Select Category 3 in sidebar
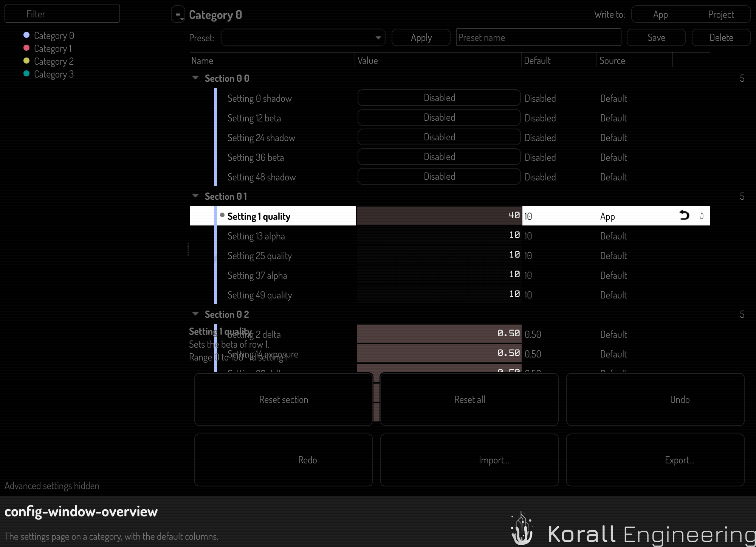This screenshot has height=547, width=756. click(54, 74)
